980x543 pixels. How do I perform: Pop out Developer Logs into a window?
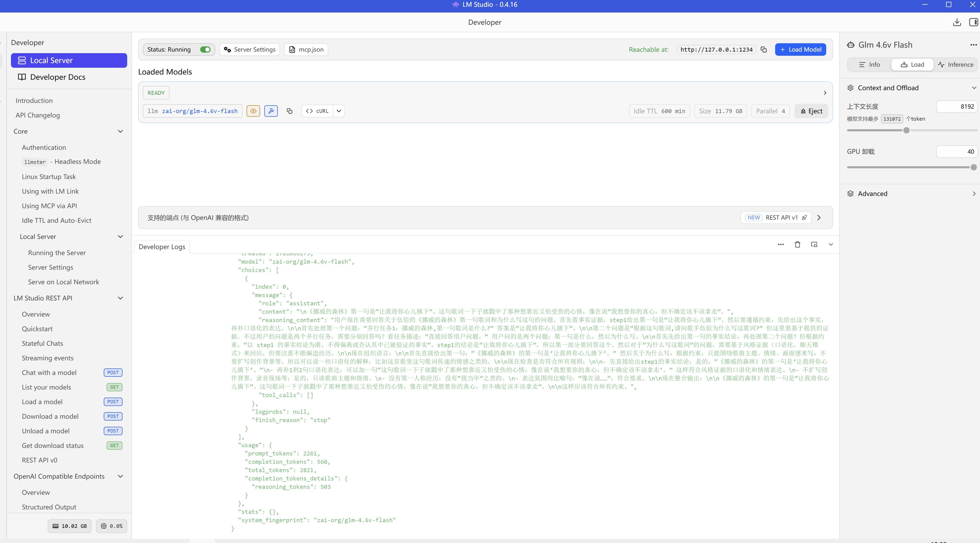click(814, 244)
